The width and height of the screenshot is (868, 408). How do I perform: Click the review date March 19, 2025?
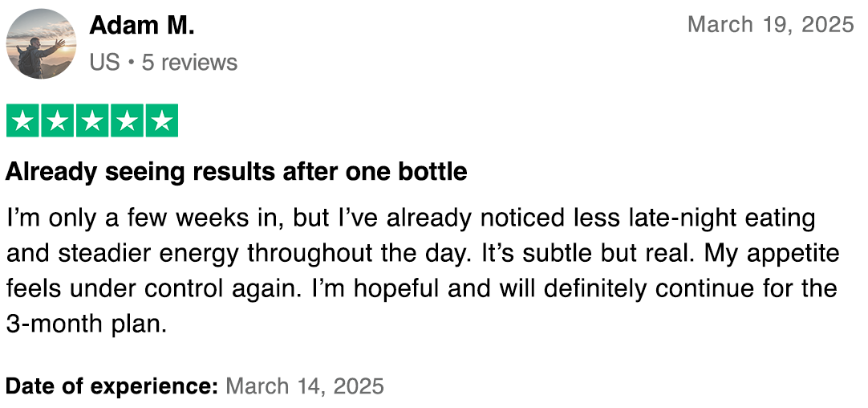tap(770, 25)
